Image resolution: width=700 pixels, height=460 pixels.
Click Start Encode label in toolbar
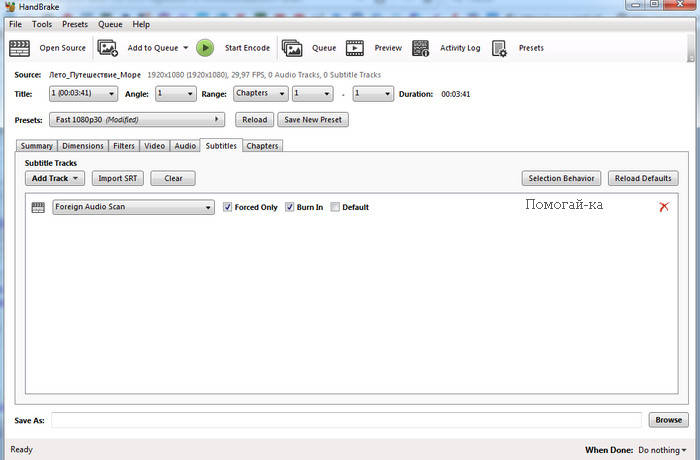click(x=247, y=48)
